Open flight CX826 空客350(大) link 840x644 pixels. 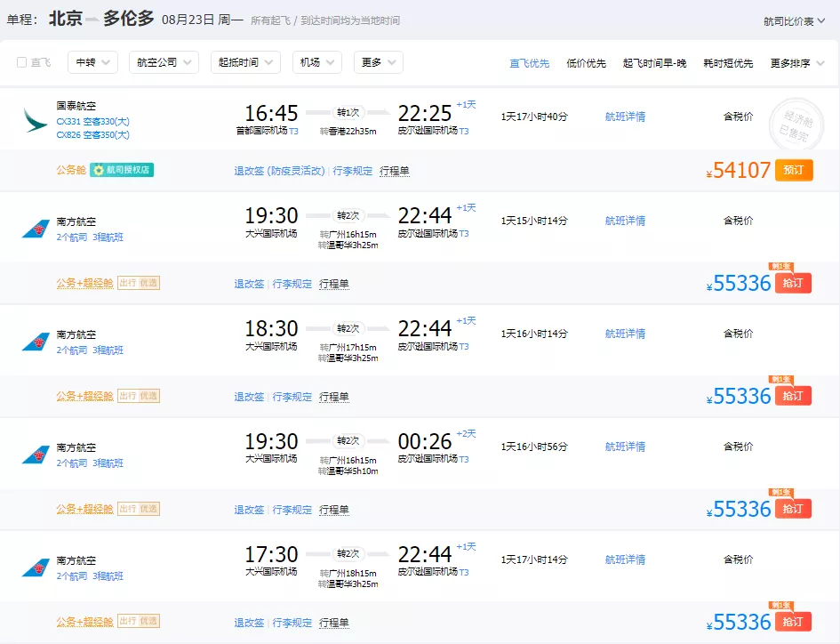click(x=93, y=134)
